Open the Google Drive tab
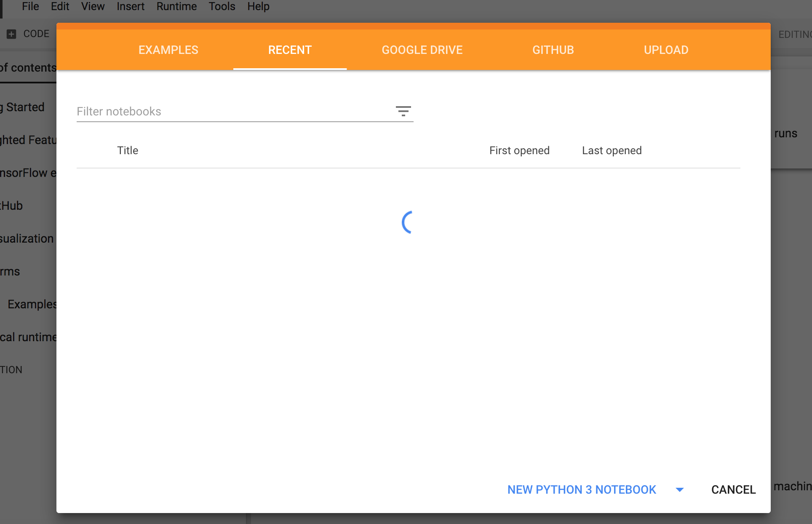This screenshot has width=812, height=524. (x=422, y=50)
